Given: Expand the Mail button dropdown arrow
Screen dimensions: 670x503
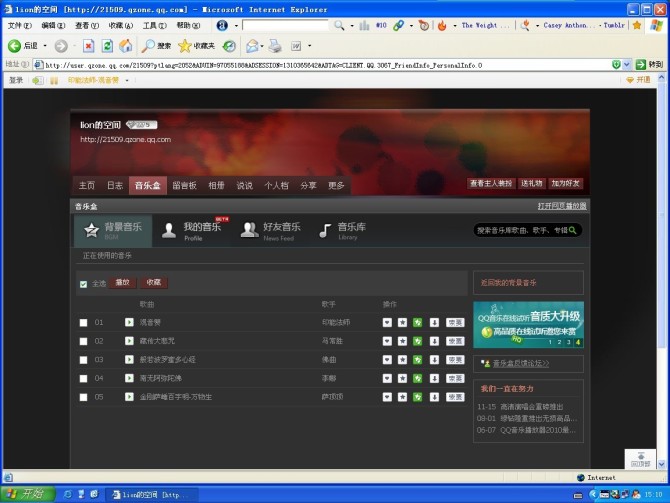Looking at the screenshot, I should (x=262, y=46).
